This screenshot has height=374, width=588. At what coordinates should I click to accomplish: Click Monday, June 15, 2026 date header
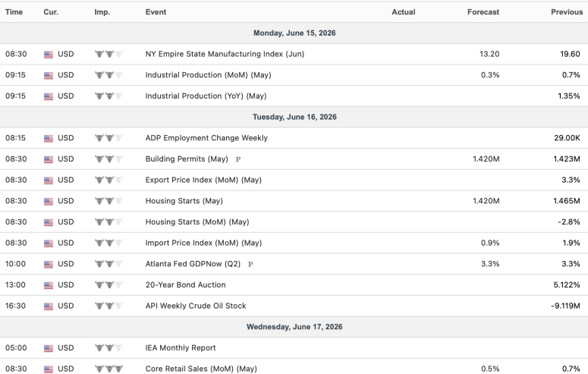coord(294,33)
